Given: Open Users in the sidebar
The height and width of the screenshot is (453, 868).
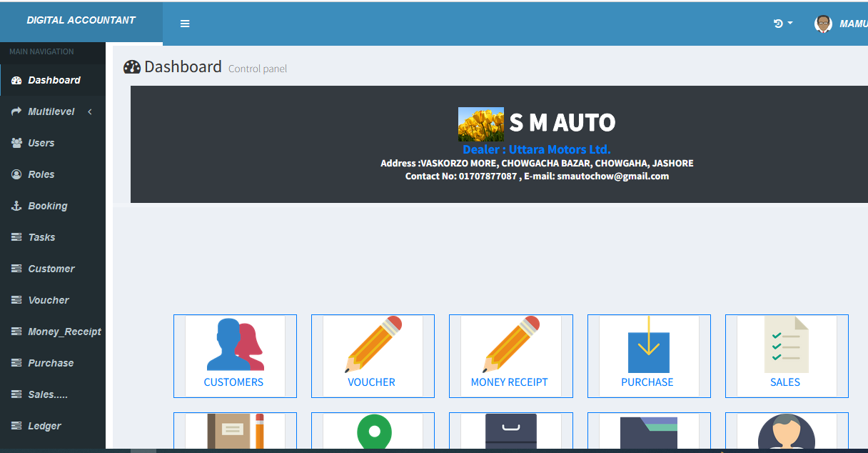Looking at the screenshot, I should (53, 143).
